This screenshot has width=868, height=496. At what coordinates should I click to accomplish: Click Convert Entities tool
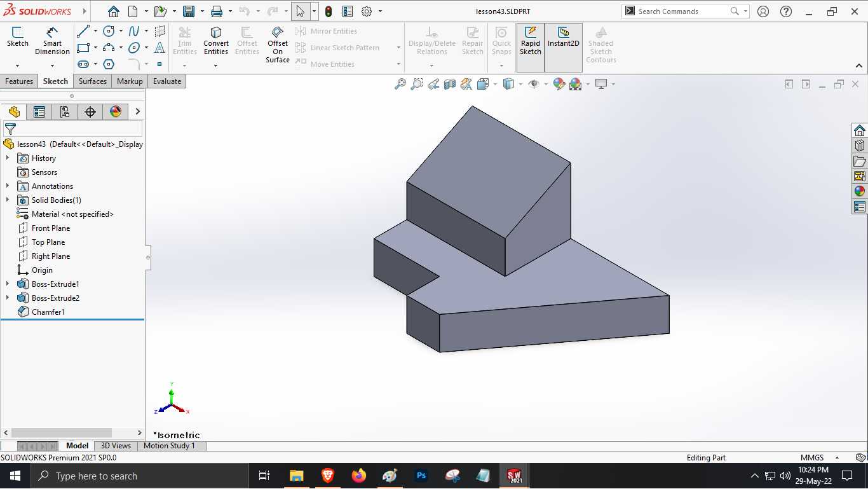(216, 41)
